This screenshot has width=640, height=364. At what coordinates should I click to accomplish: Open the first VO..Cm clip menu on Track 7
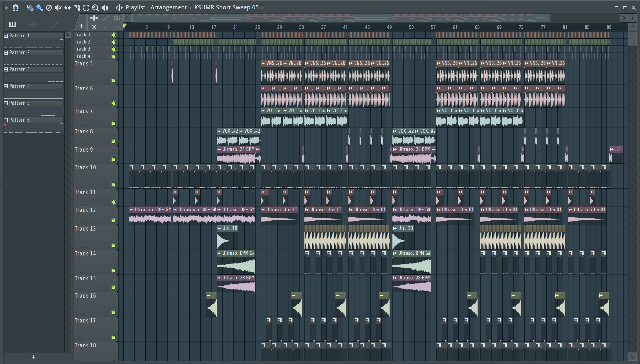263,111
